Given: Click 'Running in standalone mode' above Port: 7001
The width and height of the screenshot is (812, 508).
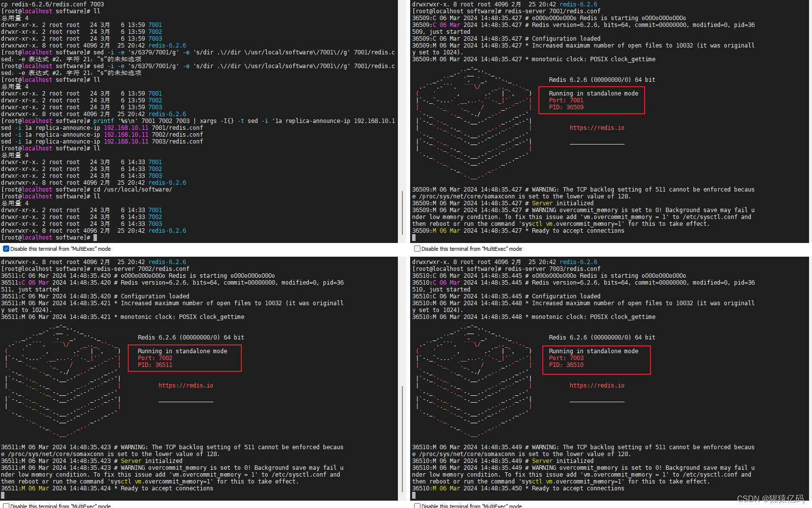Looking at the screenshot, I should (x=593, y=94).
